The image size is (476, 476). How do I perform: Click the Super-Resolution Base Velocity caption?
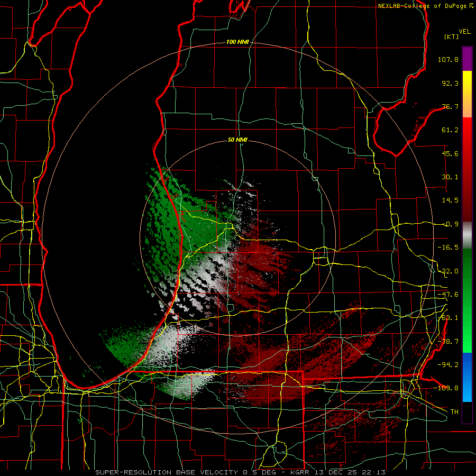241,472
